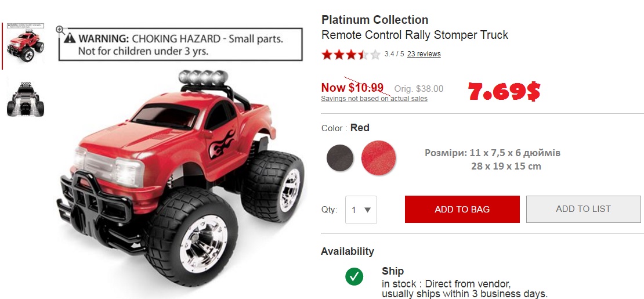Click the choking hazard warning banner

coord(180,45)
